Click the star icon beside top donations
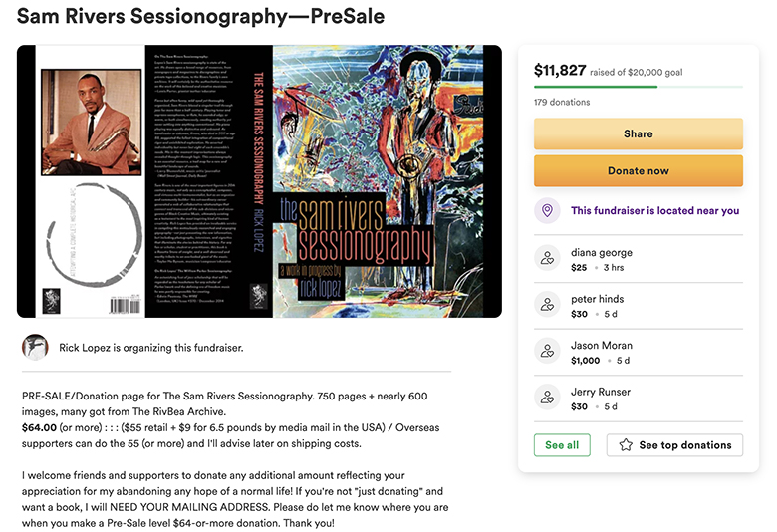Viewport: 777px width, 532px height. point(626,445)
